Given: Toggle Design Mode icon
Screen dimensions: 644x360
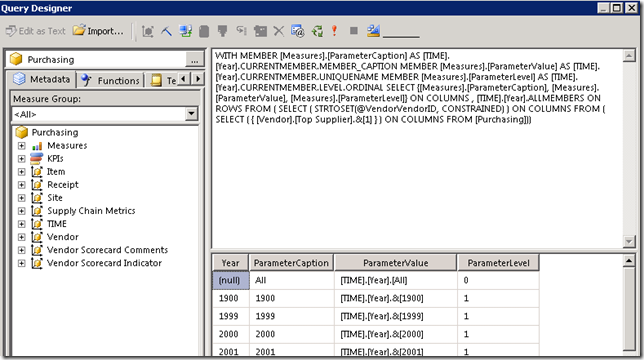Looking at the screenshot, I should (373, 31).
